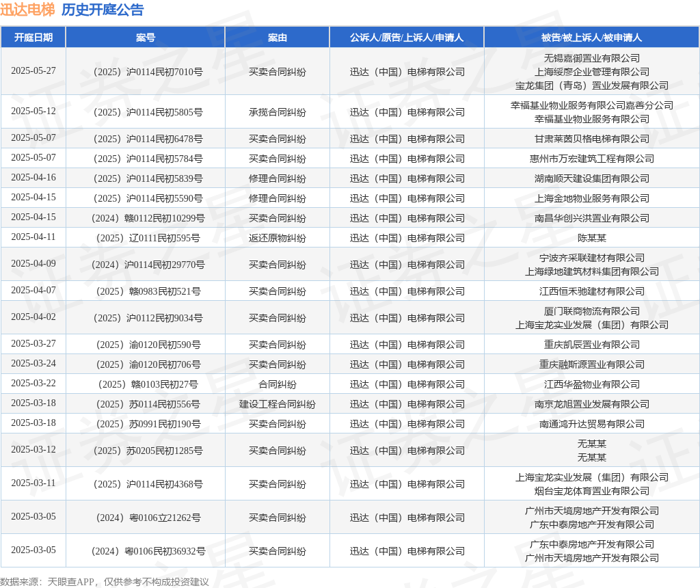This screenshot has width=700, height=588.
Task: Click the 案由 column header
Action: click(278, 38)
